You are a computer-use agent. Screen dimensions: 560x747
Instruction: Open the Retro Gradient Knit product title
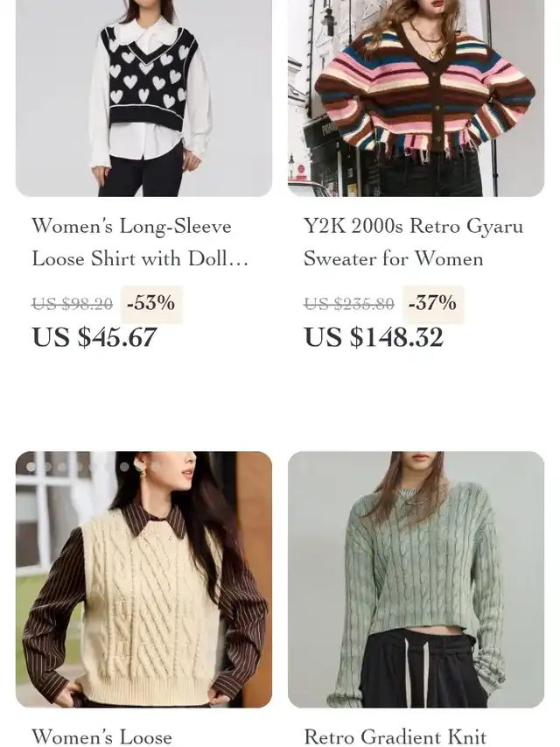(395, 736)
